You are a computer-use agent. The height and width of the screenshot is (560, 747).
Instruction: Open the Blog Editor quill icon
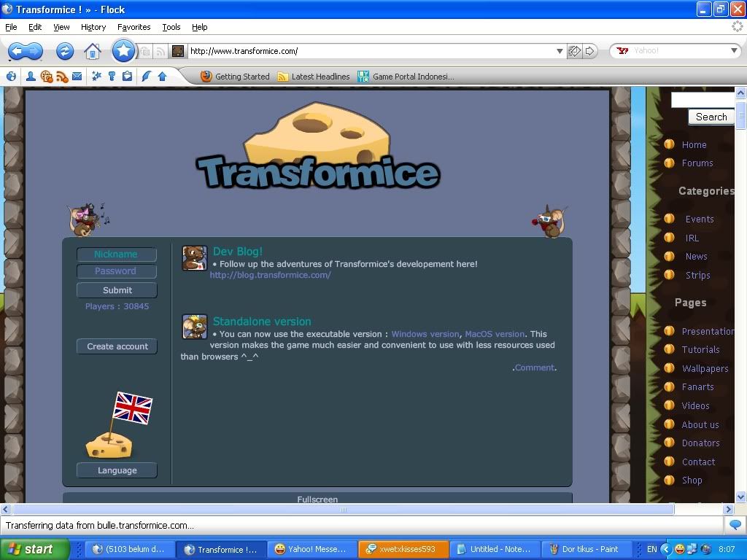(146, 76)
